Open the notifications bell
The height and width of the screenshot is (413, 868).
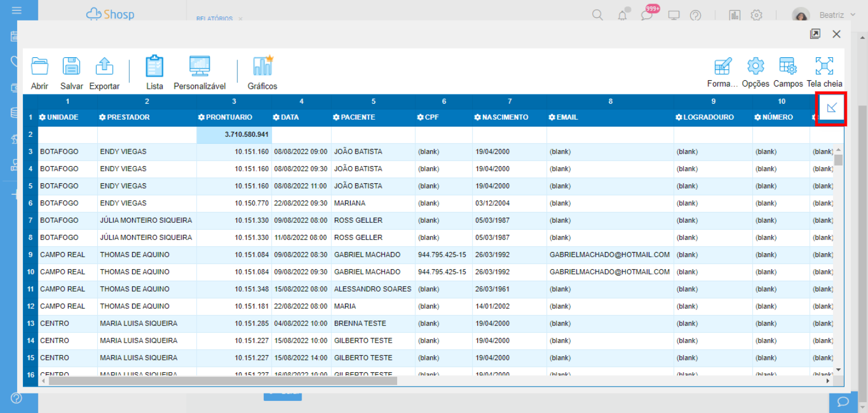click(x=623, y=15)
